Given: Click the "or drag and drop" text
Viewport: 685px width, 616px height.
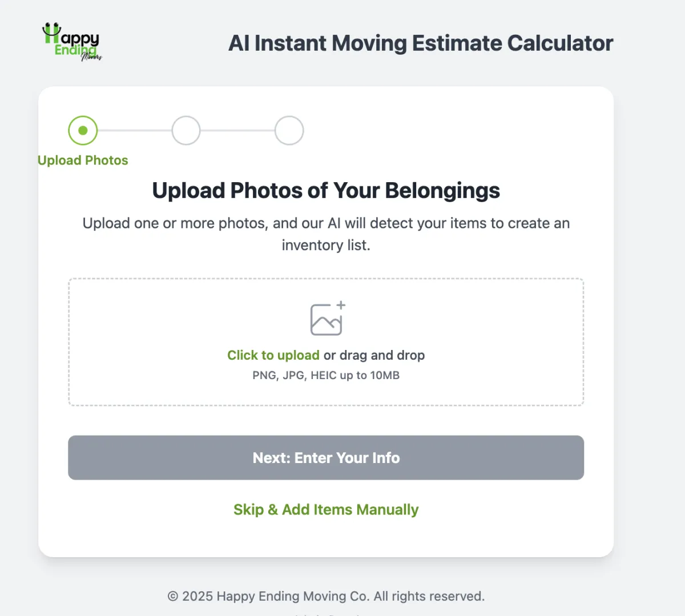Looking at the screenshot, I should (x=374, y=355).
